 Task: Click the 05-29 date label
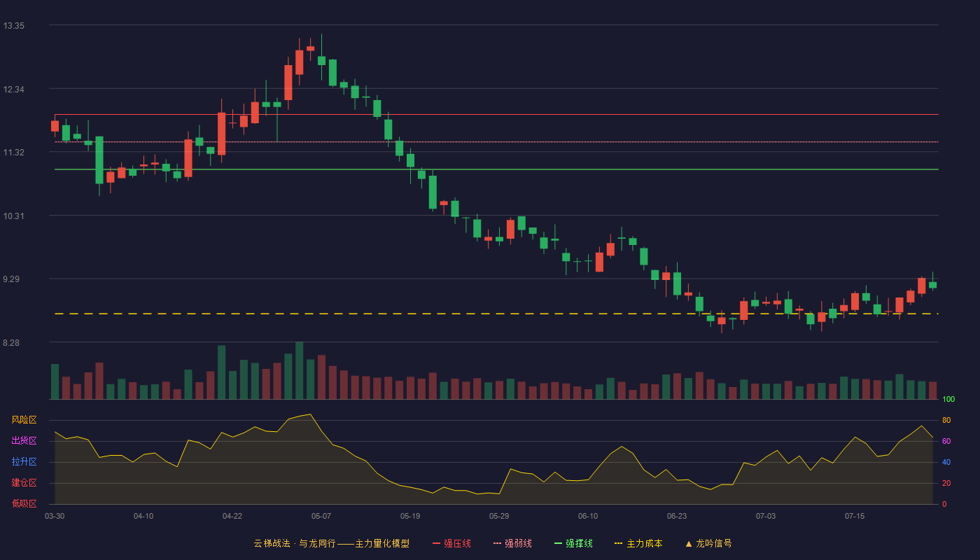click(499, 516)
